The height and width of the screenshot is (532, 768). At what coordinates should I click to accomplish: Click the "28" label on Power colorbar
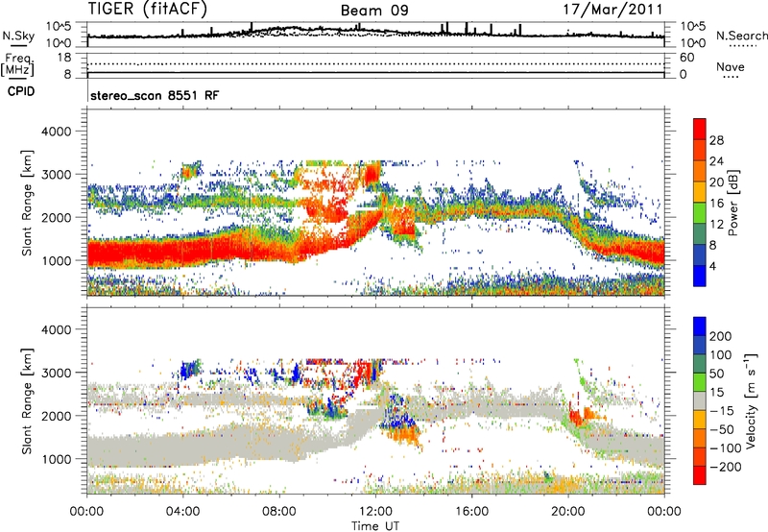(x=716, y=140)
